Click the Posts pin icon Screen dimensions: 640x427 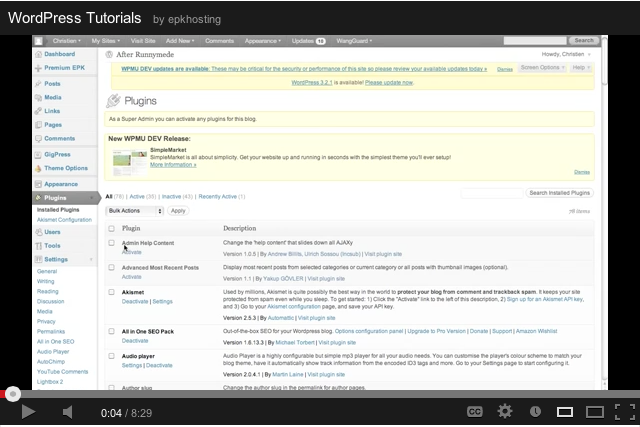(38, 84)
